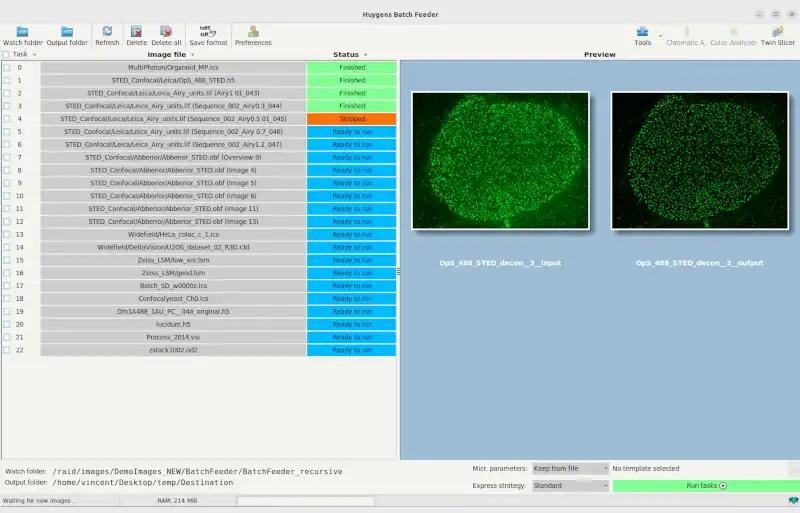The image size is (800, 513).
Task: Click the OpS_488_STED_decon__3__input caption
Action: [500, 263]
